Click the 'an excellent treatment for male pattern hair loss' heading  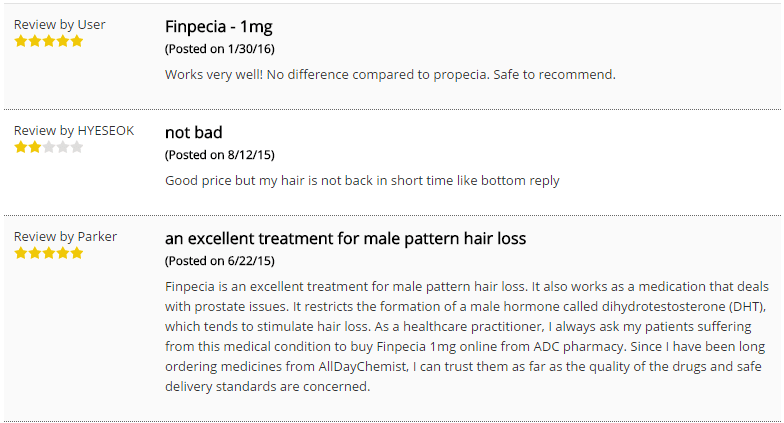pos(346,238)
